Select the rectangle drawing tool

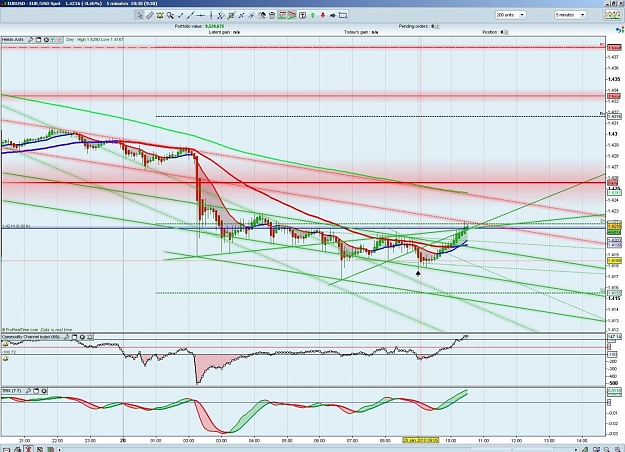coord(343,16)
